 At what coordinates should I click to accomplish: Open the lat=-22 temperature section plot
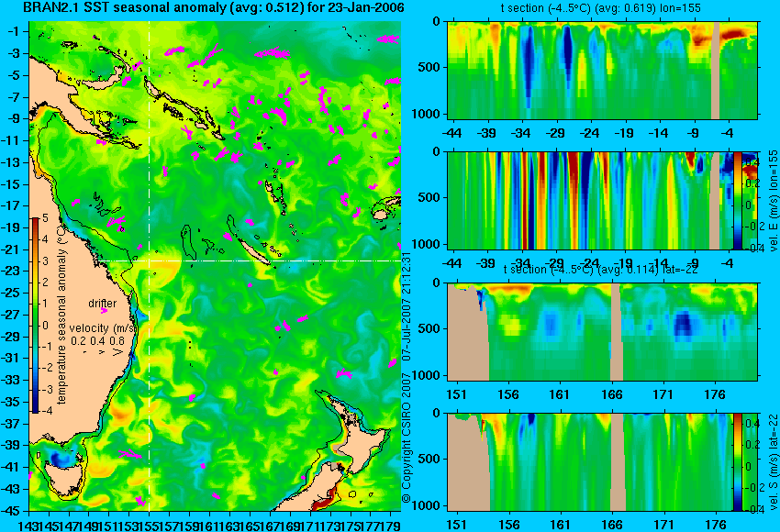(603, 332)
